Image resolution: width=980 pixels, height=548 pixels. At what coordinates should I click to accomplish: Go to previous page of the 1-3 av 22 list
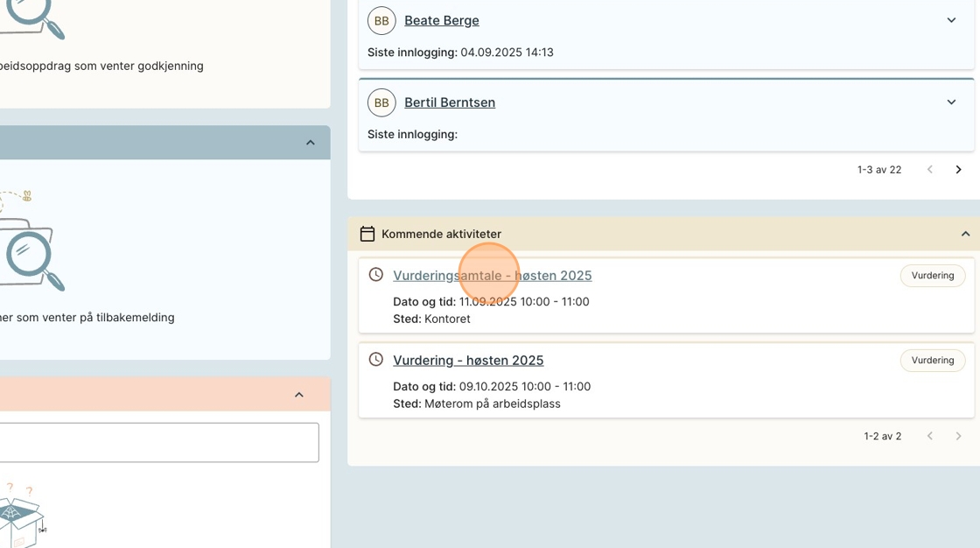pos(930,170)
